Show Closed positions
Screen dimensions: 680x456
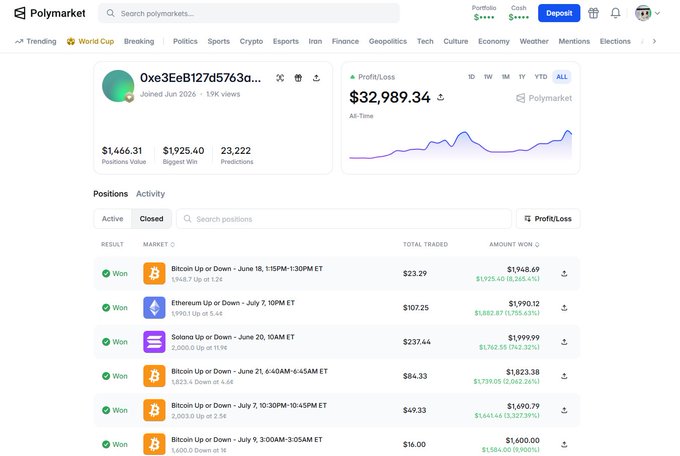[151, 219]
